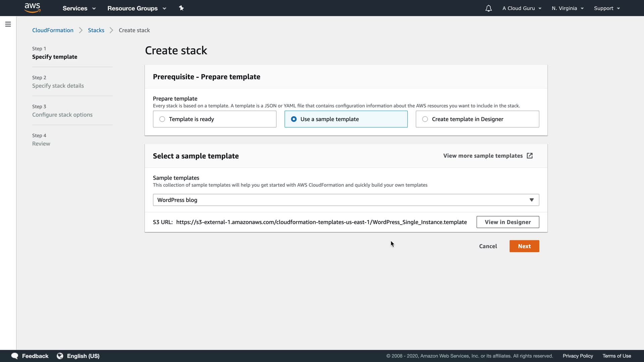Go to the CloudFormation breadcrumb link
644x362 pixels.
(53, 30)
